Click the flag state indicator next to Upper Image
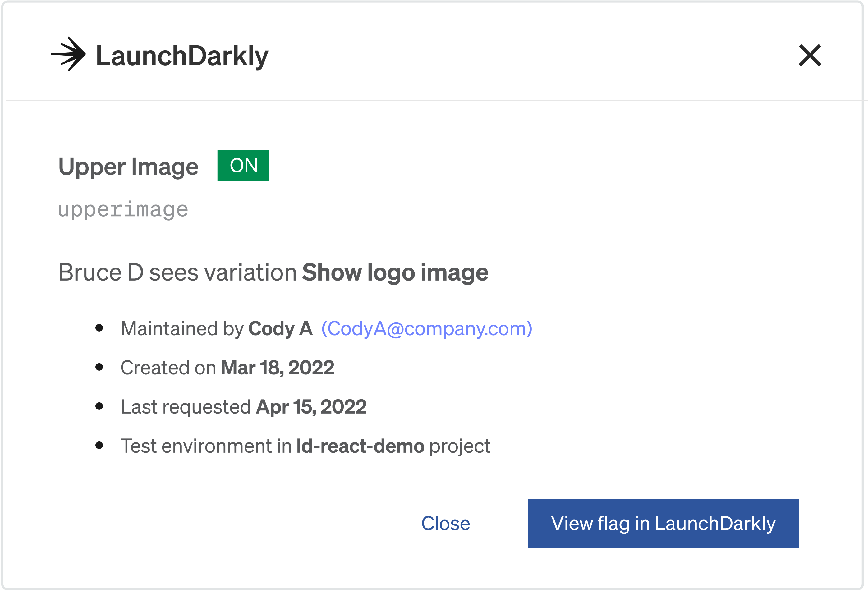 pyautogui.click(x=243, y=165)
